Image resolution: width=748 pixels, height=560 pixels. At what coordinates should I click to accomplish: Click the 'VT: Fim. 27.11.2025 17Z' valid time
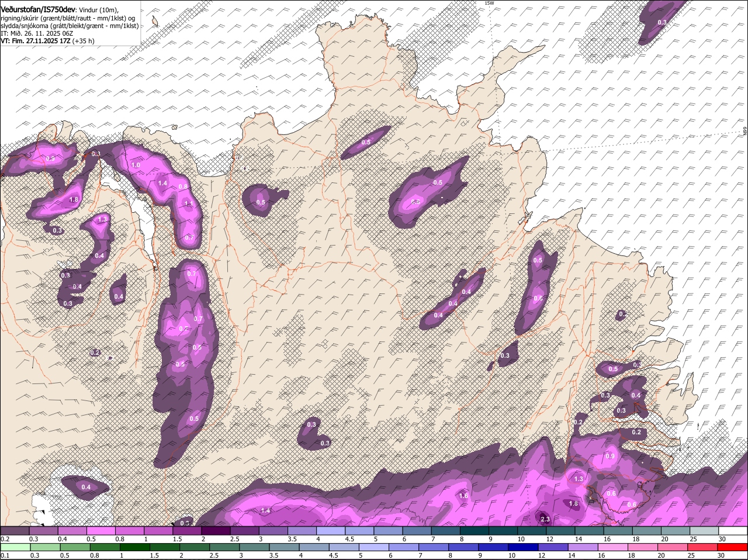coord(35,41)
